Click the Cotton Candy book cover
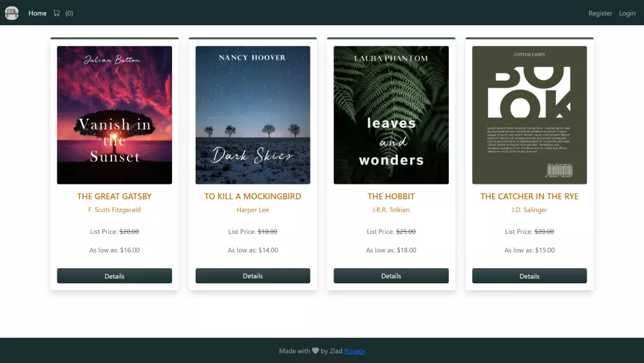The width and height of the screenshot is (644, 363). pos(529,115)
